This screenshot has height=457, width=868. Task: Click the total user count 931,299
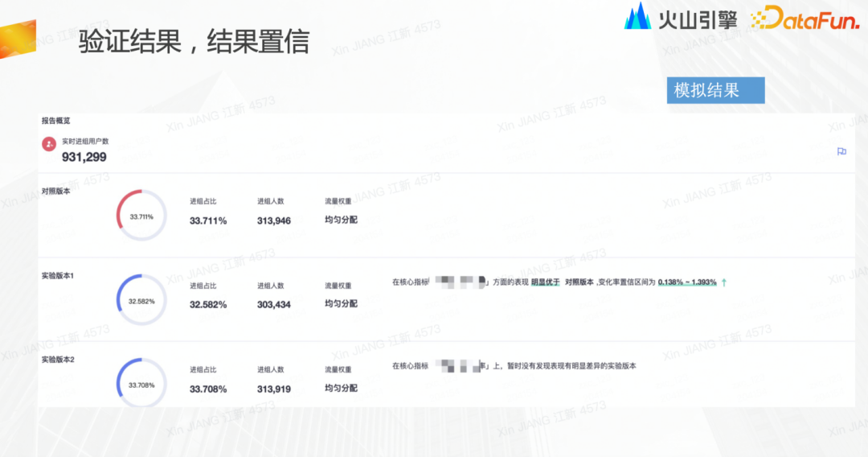(x=84, y=158)
